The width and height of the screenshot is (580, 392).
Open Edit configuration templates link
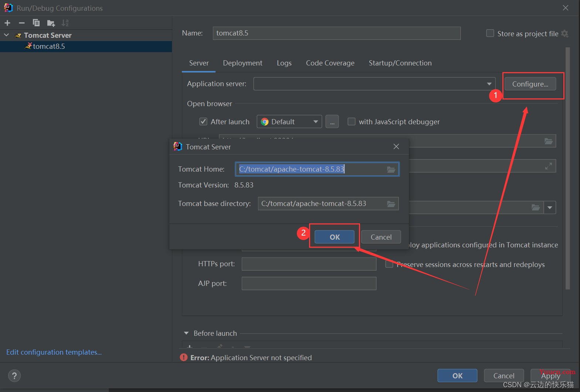click(54, 352)
